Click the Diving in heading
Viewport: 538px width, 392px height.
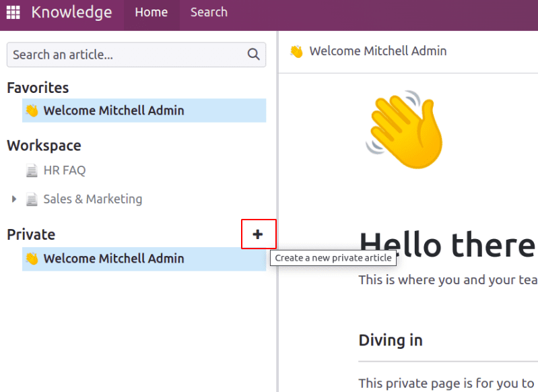point(391,341)
